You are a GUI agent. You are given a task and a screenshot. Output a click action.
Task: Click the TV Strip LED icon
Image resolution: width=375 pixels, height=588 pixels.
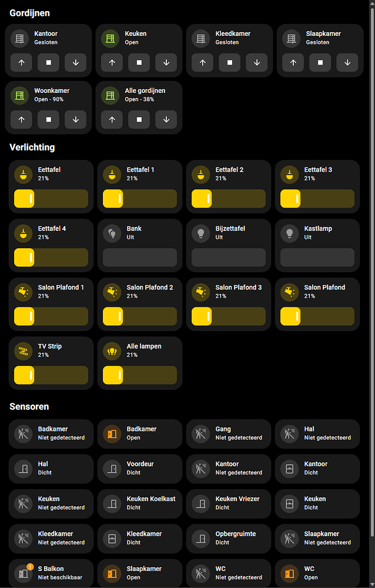click(24, 351)
